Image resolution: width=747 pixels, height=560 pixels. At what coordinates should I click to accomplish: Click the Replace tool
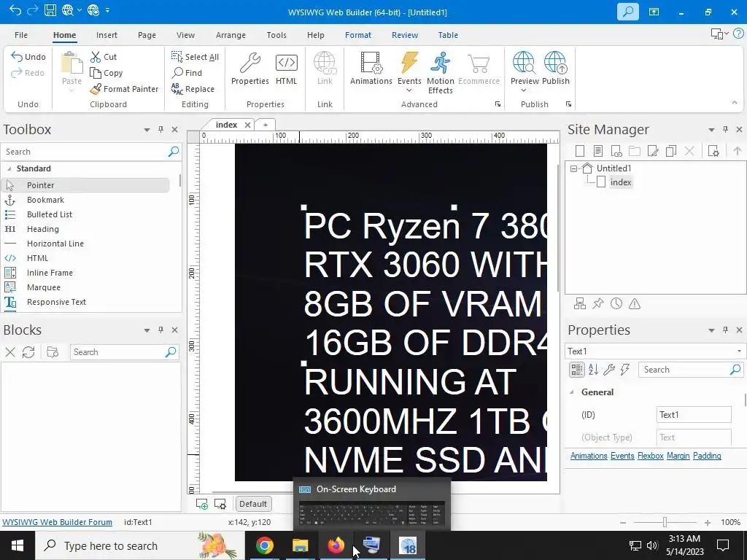(x=193, y=89)
